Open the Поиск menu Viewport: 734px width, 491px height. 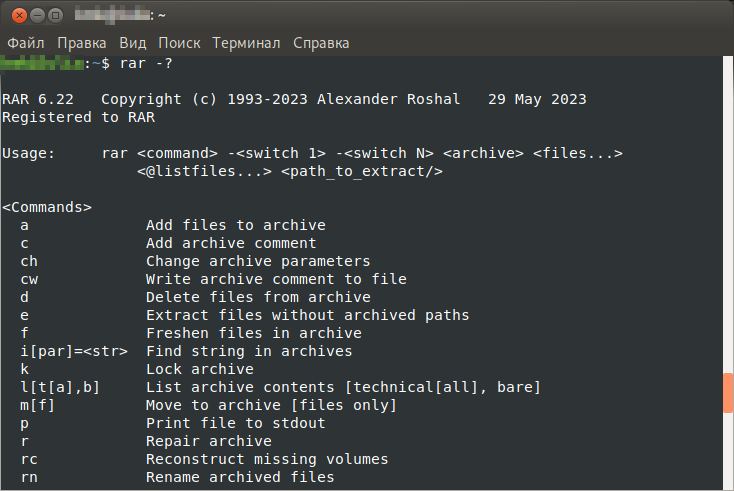179,43
